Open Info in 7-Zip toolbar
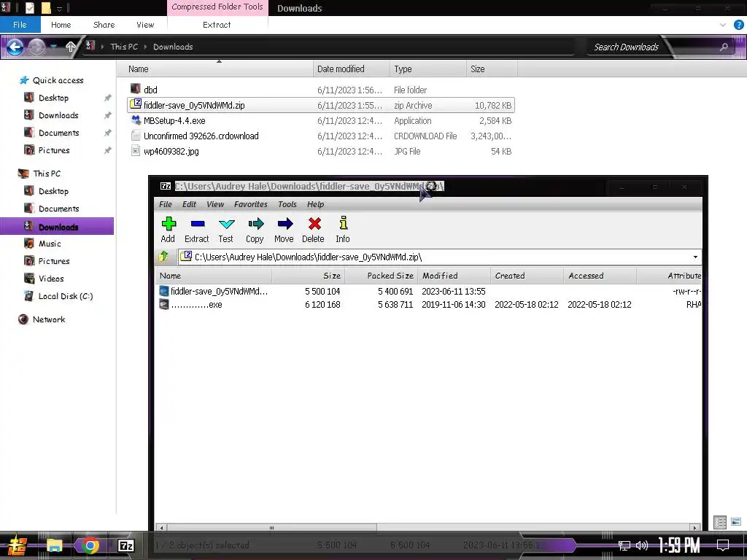 (343, 230)
